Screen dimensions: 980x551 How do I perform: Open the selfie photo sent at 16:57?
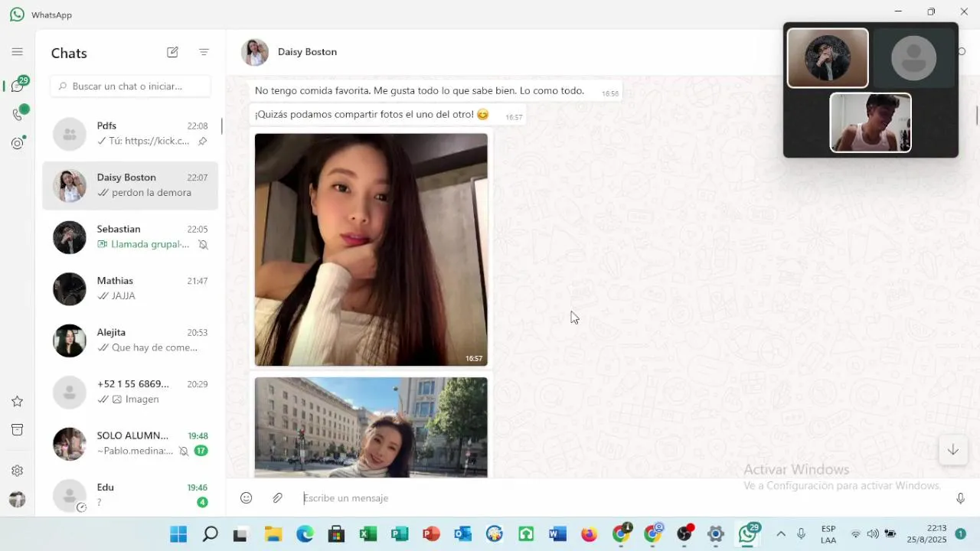point(371,249)
